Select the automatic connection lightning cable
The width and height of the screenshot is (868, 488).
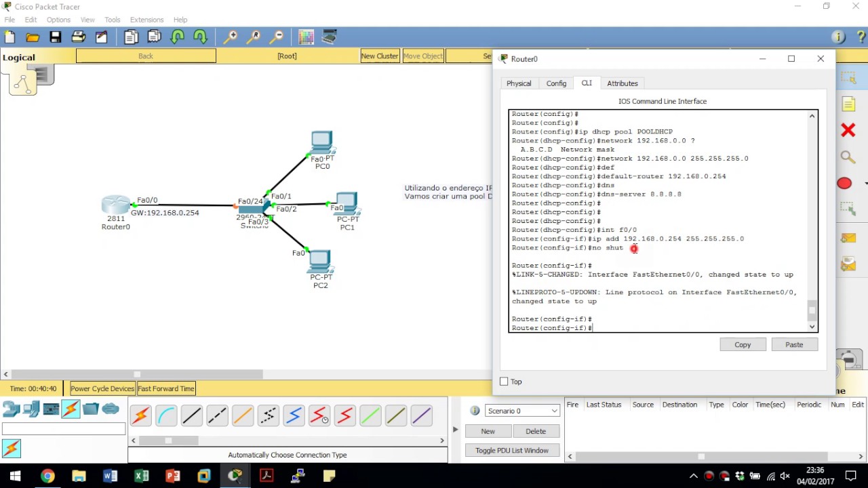point(141,415)
